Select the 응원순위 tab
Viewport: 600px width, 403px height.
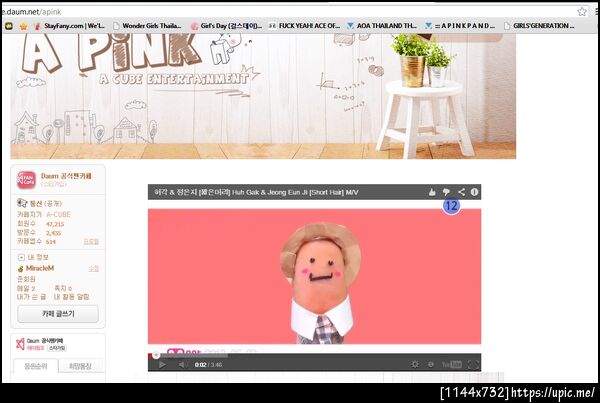tap(36, 366)
